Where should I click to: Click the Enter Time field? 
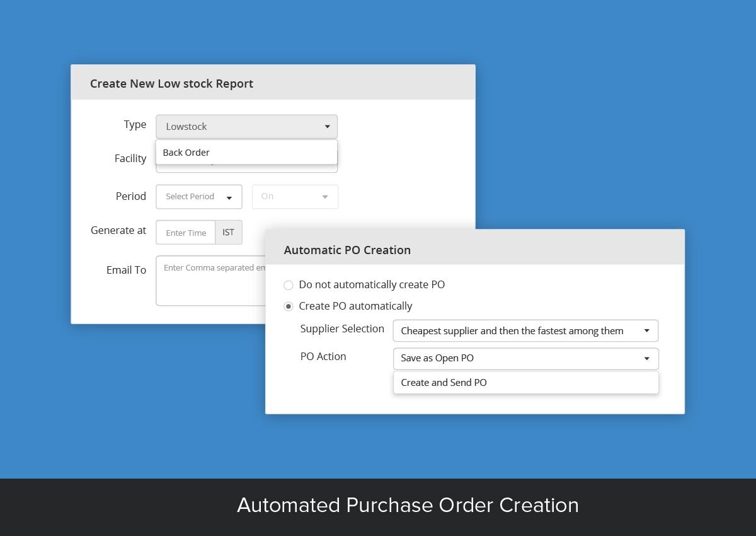pyautogui.click(x=186, y=233)
